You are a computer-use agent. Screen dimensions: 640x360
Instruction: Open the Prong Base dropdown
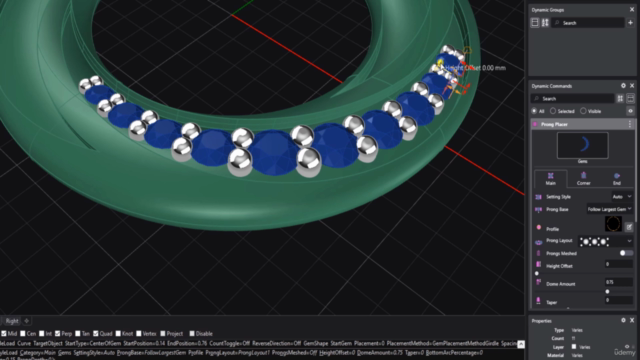click(609, 209)
